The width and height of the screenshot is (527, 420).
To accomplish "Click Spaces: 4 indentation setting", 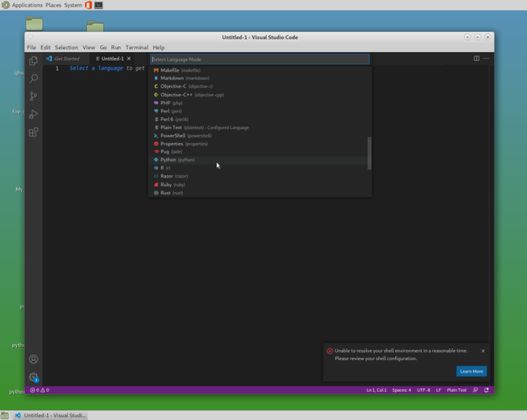I will 402,390.
